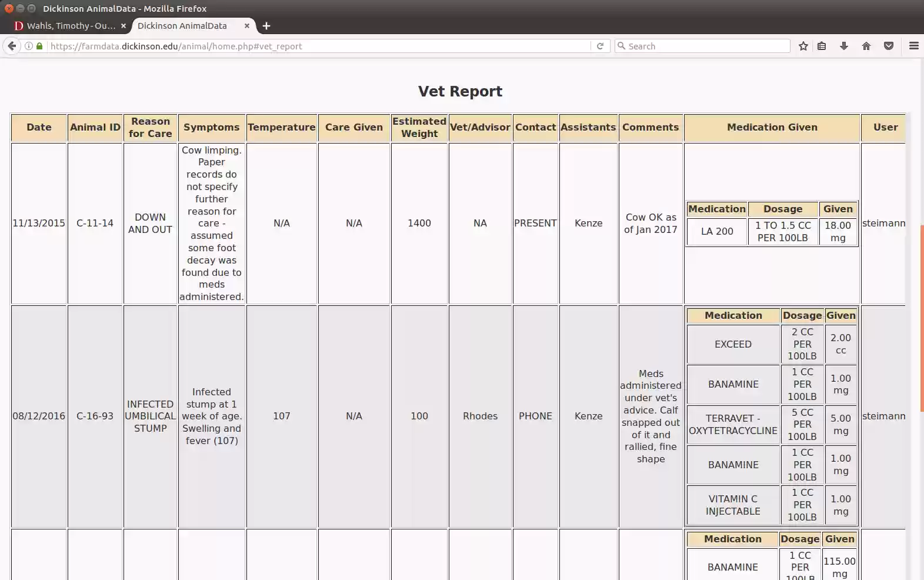Click INFECTED UMBILICAL STUMP reason cell
Viewport: 924px width, 580px height.
tap(151, 416)
